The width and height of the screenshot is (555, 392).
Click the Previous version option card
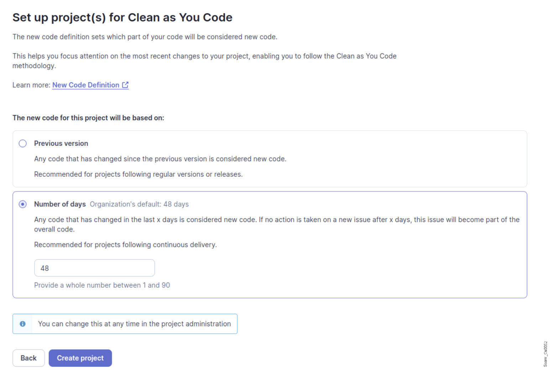click(269, 159)
